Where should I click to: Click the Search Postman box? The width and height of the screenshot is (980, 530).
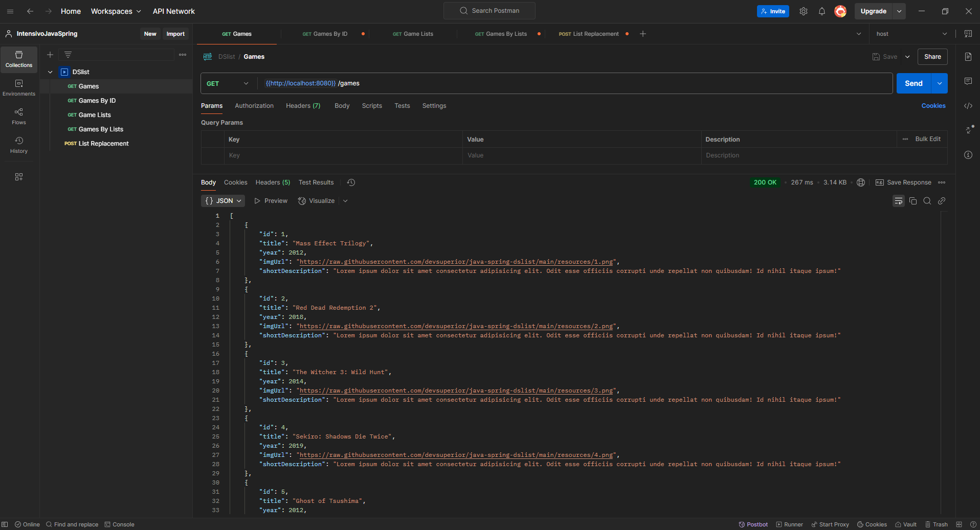click(x=489, y=11)
